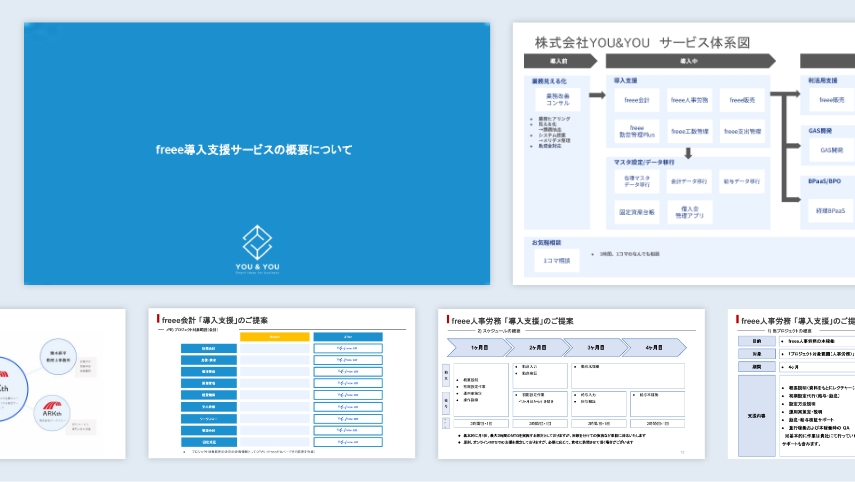
Task: Click the 4ヶ月目 schedule arrow
Action: click(x=654, y=347)
